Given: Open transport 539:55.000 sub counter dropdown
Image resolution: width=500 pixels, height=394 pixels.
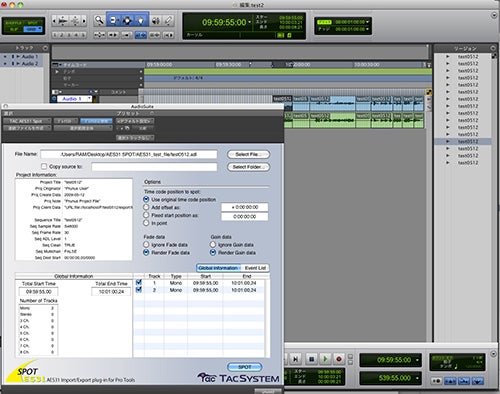Looking at the screenshot, I should tap(417, 378).
